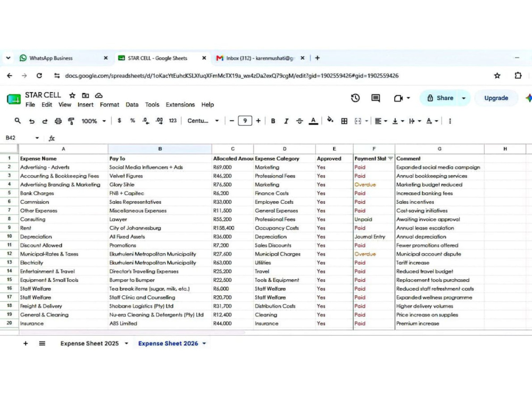Viewport: 532px width, 399px height.
Task: Open the all sheets list
Action: click(42, 343)
